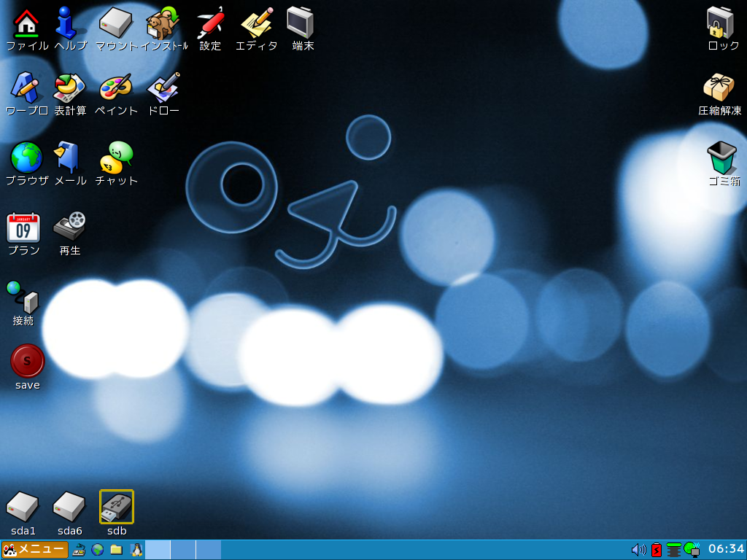Launch the チャット chat app
Viewport: 747px width, 560px height.
tap(116, 157)
